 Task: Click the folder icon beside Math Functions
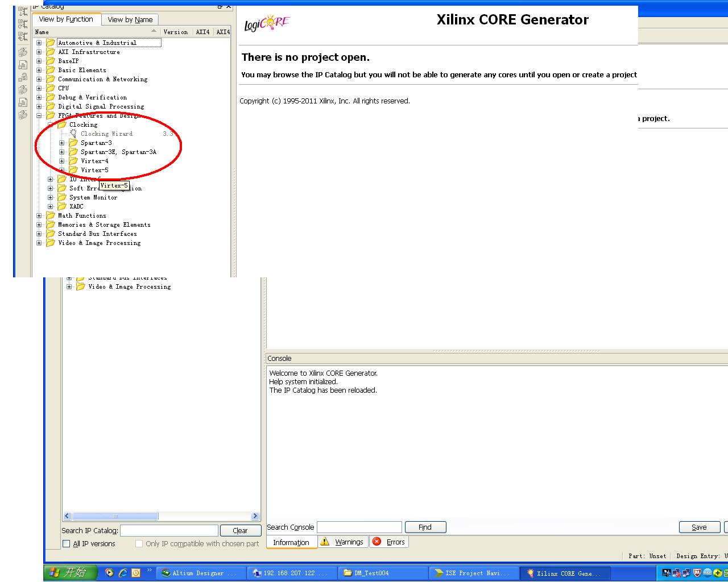[x=50, y=215]
